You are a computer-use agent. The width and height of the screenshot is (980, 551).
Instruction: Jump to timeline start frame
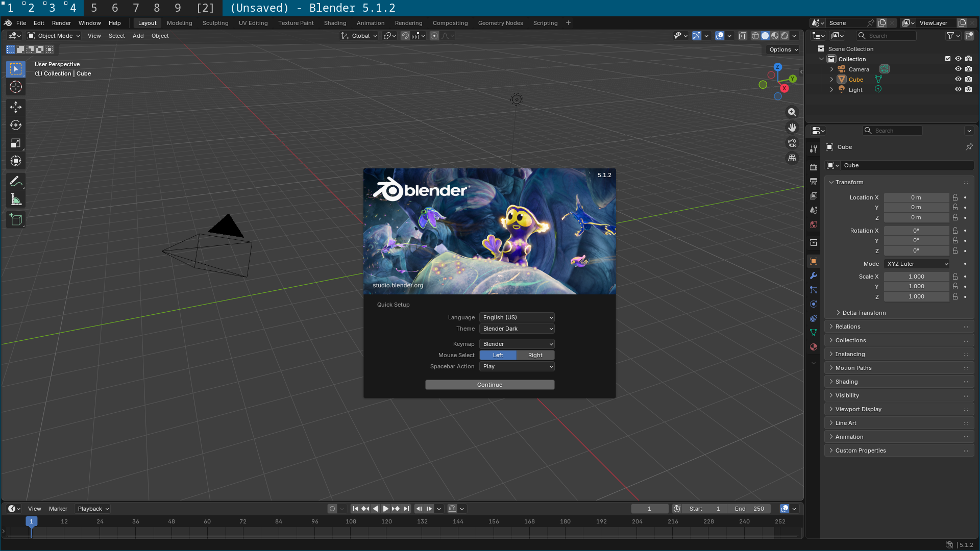355,509
